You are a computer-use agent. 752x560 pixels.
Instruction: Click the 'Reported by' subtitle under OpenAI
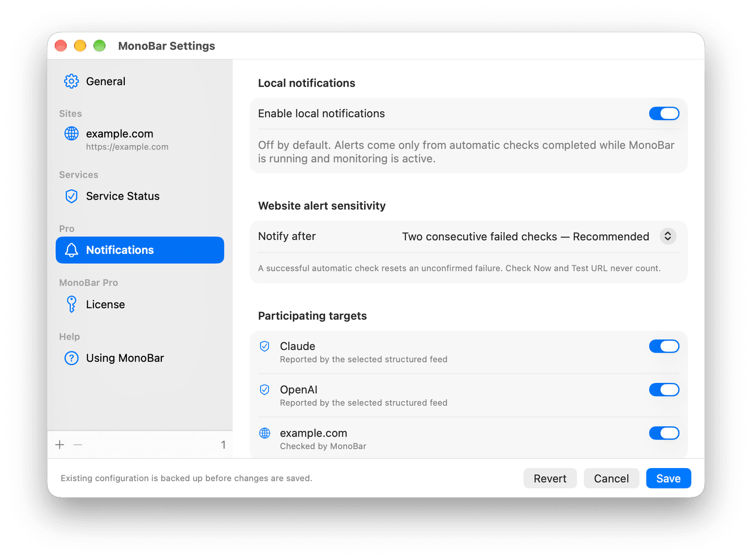(363, 403)
